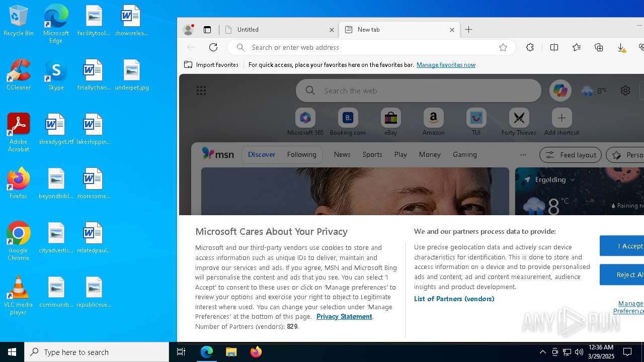Switch to the Untitled tab

click(x=279, y=30)
